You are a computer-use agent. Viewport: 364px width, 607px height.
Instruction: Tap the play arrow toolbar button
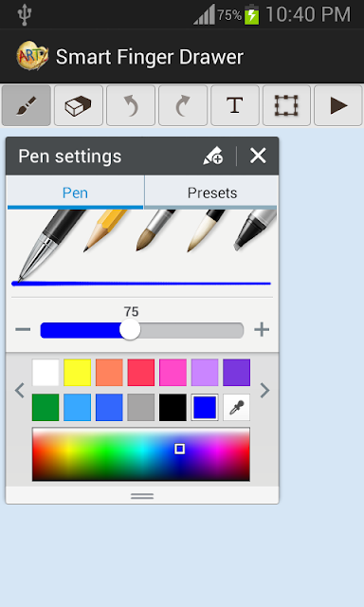tap(338, 105)
